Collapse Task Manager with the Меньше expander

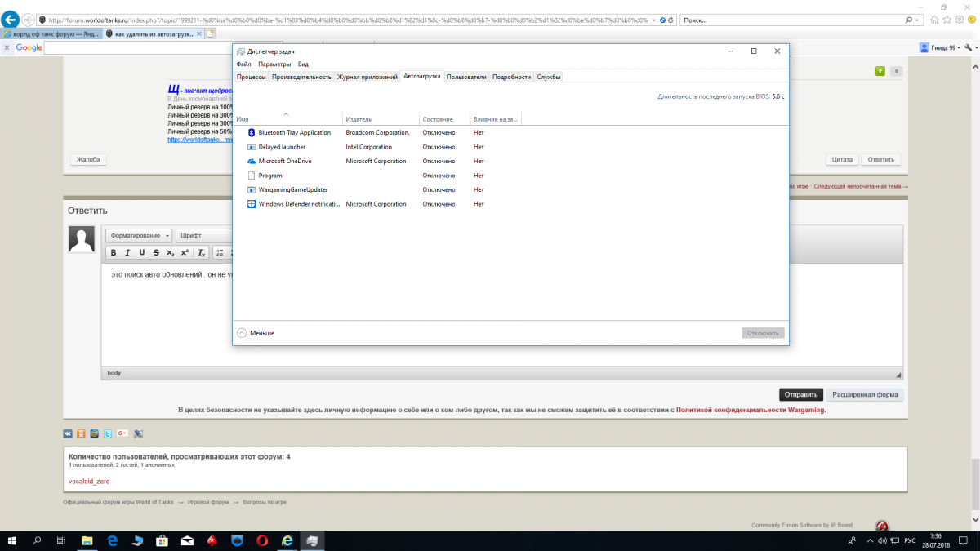point(256,333)
